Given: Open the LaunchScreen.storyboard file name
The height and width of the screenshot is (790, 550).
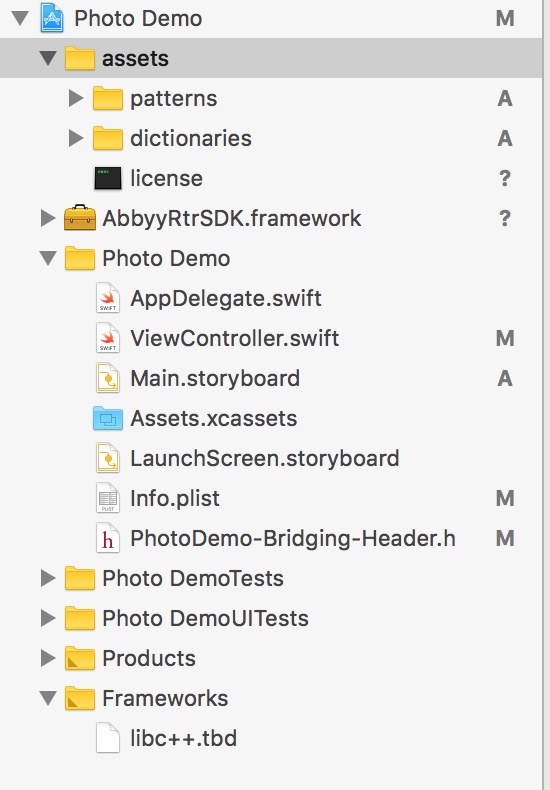Looking at the screenshot, I should pos(265,458).
